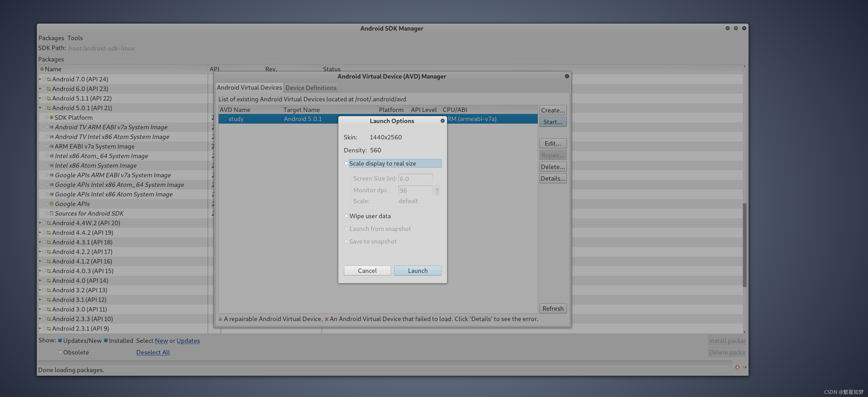Click the ARM EABI v7a System Image icon
Image resolution: width=868 pixels, height=397 pixels.
52,146
